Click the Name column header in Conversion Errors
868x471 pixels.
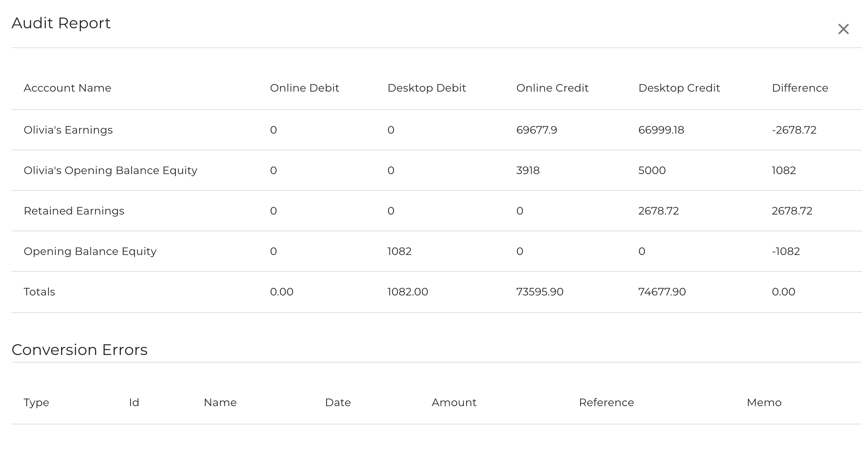pos(220,403)
